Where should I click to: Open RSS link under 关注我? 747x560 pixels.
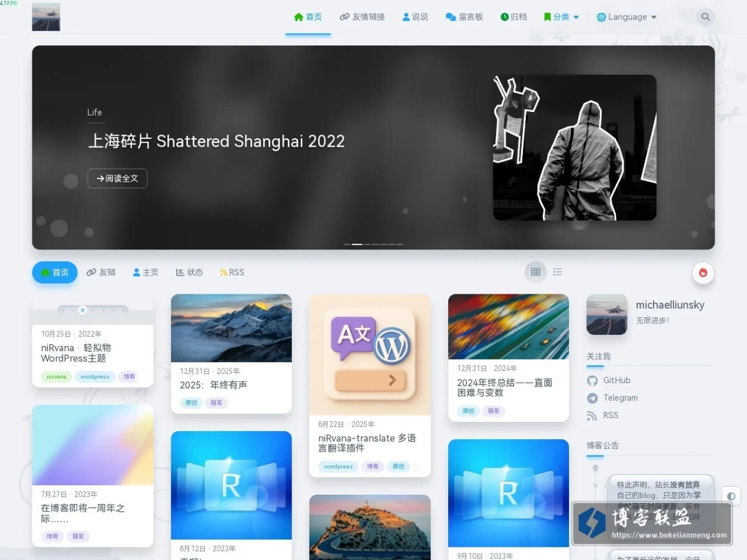(x=603, y=415)
